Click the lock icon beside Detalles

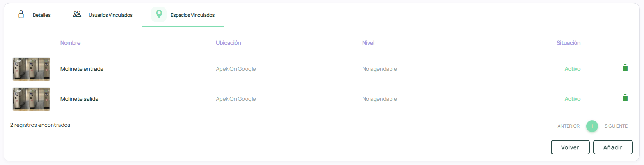[21, 14]
